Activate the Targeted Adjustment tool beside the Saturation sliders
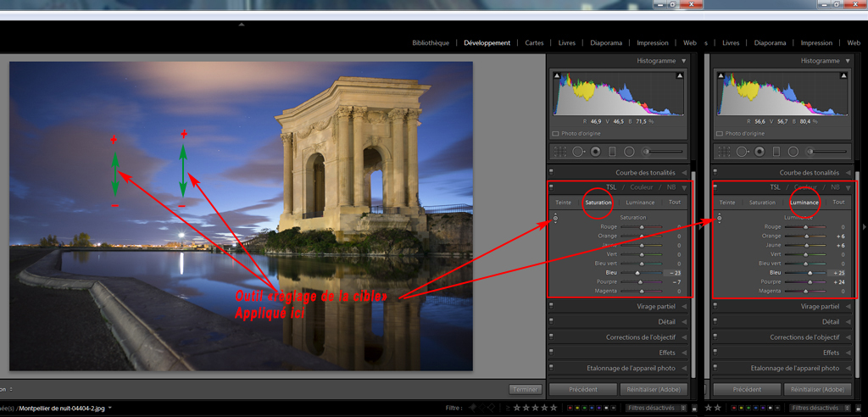The image size is (868, 417). pos(555,219)
